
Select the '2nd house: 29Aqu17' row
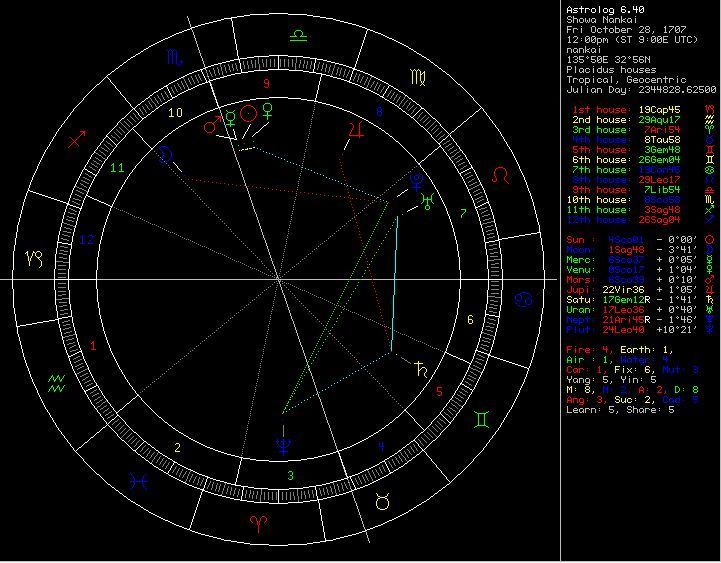[x=643, y=120]
